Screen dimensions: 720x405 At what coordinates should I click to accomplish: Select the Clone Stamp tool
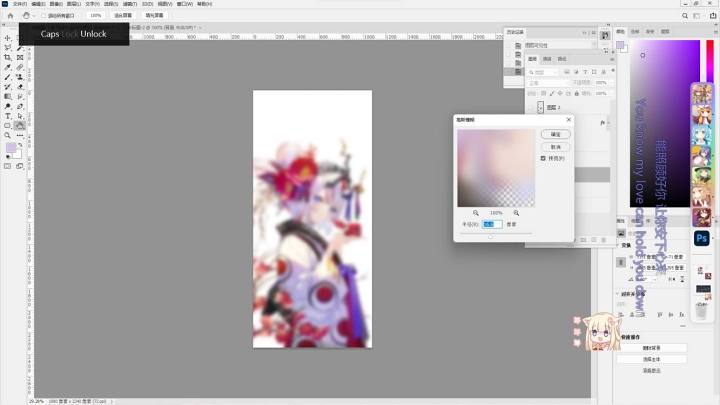tap(20, 77)
